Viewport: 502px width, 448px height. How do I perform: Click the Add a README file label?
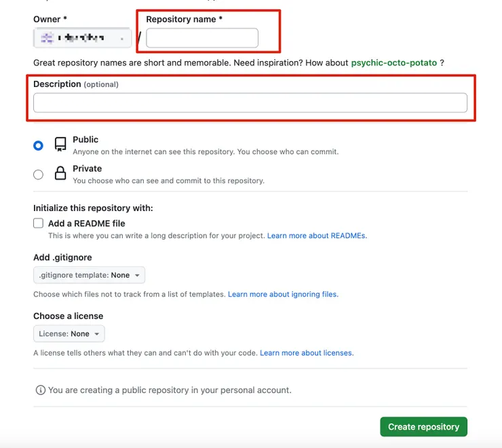(x=86, y=223)
